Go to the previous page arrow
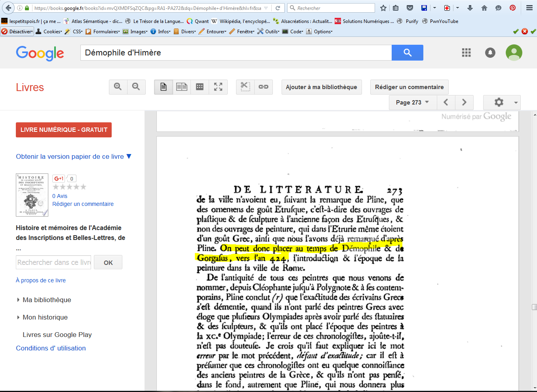This screenshot has height=392, width=537. pyautogui.click(x=446, y=102)
